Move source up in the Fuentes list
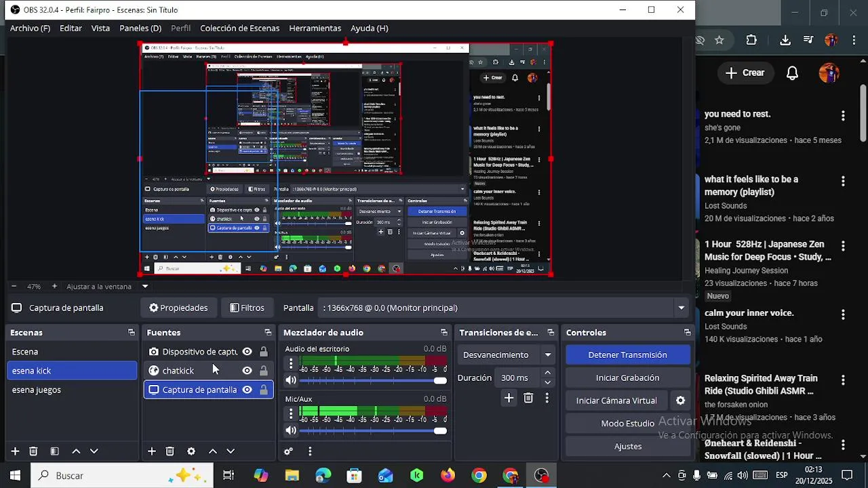 click(212, 451)
